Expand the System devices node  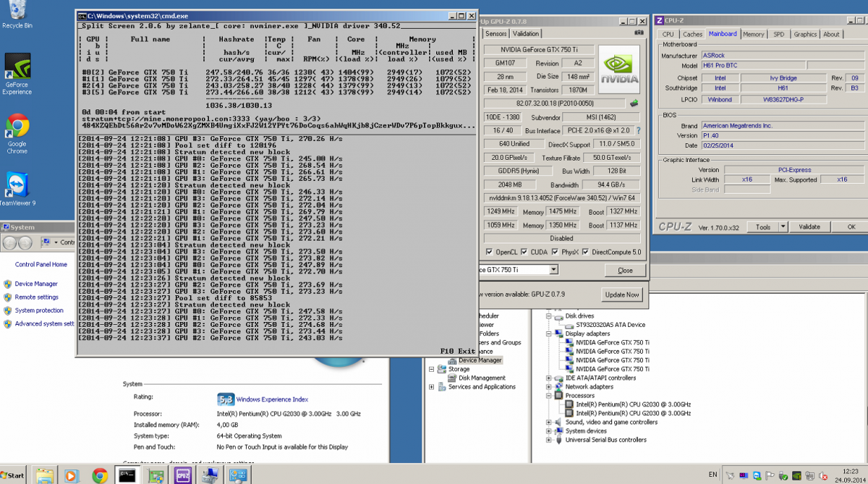pos(550,430)
